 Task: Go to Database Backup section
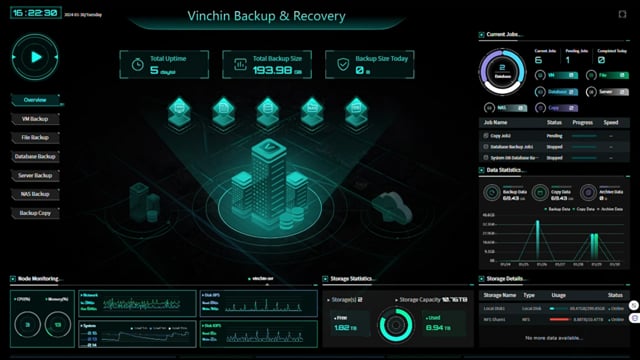tap(35, 156)
